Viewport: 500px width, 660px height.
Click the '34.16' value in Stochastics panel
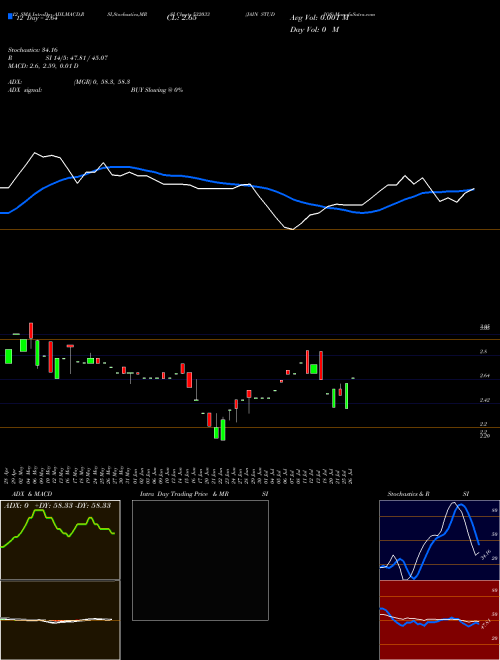click(x=486, y=554)
